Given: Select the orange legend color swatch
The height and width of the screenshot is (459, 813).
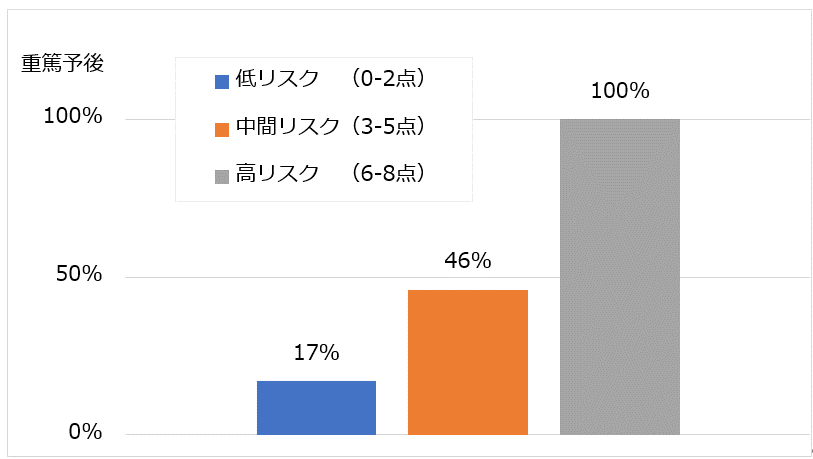Looking at the screenshot, I should tap(222, 129).
